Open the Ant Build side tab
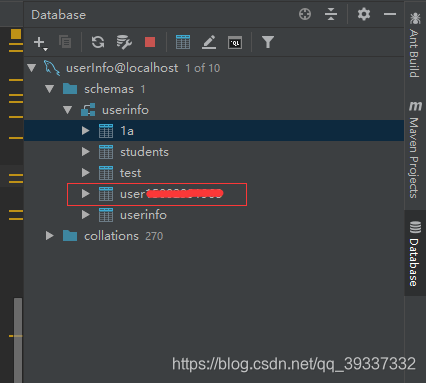The height and width of the screenshot is (383, 426). tap(415, 45)
